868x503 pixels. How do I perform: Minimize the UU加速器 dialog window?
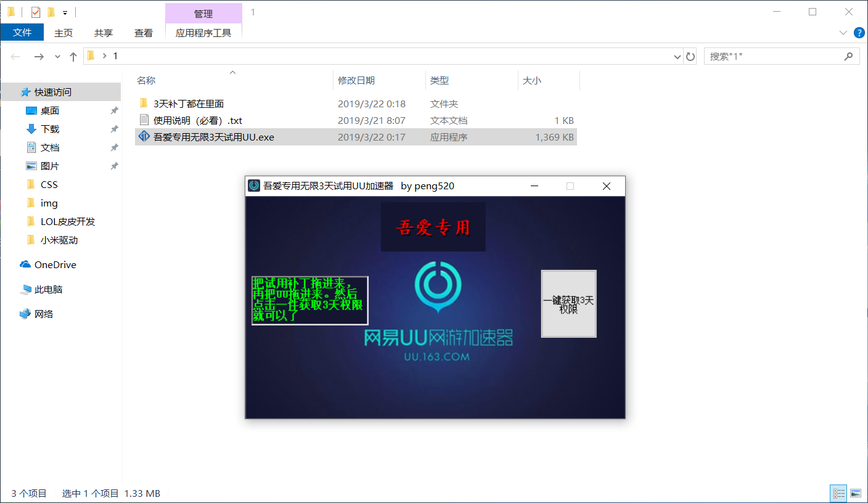point(534,186)
